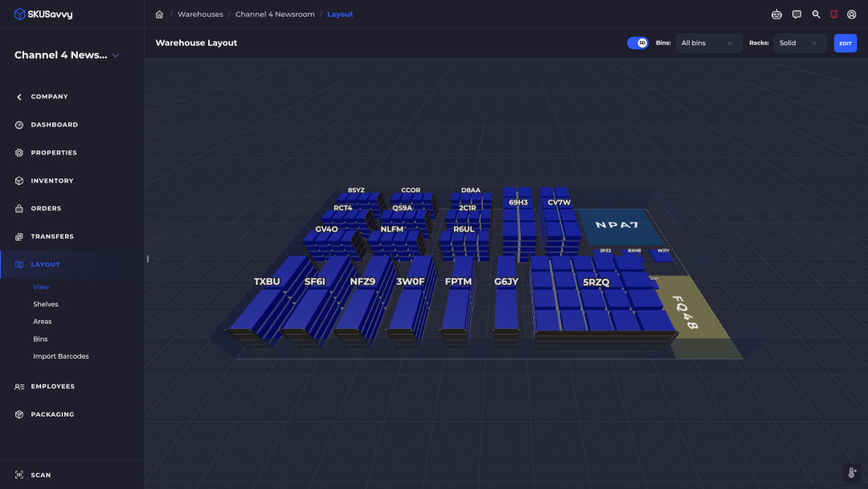The image size is (868, 489).
Task: Select the NPA7 area in layout
Action: [620, 227]
